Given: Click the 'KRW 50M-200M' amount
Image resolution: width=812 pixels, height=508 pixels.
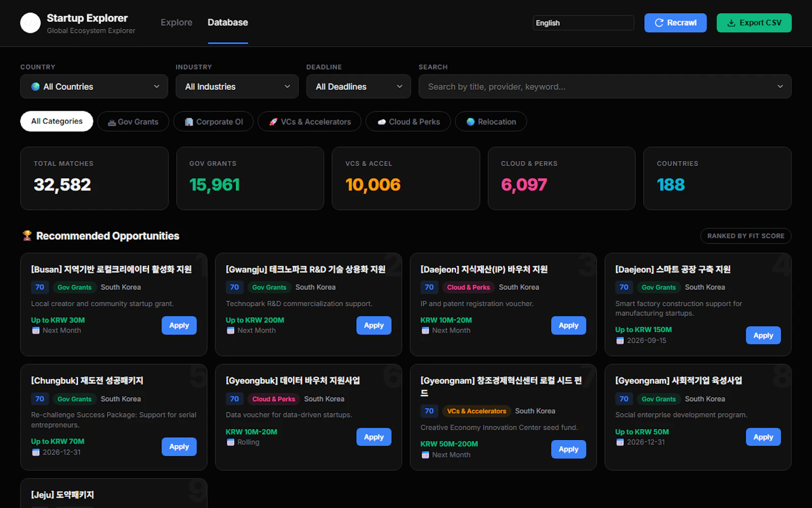Looking at the screenshot, I should pos(449,444).
